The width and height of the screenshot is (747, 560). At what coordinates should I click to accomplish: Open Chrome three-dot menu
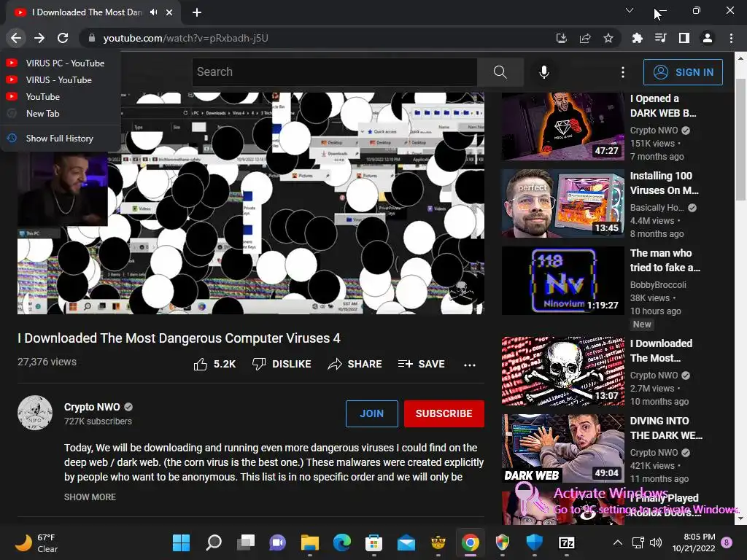coord(731,38)
